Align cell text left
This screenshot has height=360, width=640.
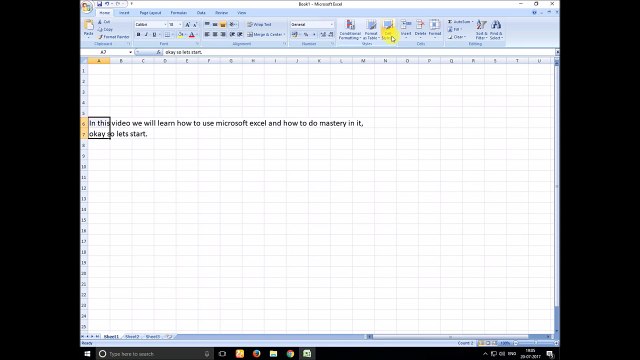tap(207, 35)
